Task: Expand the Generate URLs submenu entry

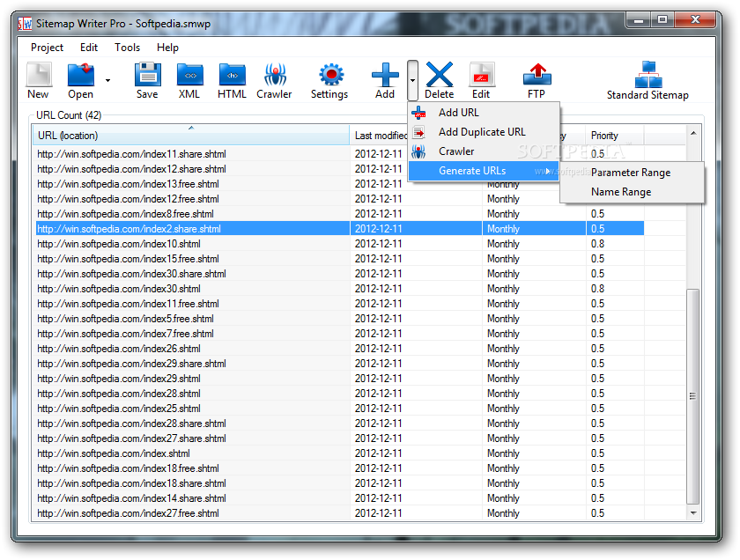Action: (x=484, y=171)
